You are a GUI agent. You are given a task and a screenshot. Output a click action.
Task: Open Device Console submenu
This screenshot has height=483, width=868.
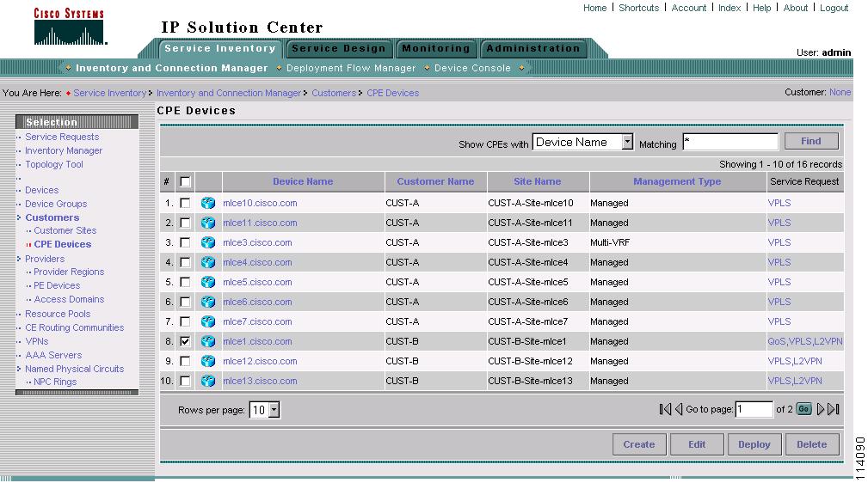coord(472,68)
